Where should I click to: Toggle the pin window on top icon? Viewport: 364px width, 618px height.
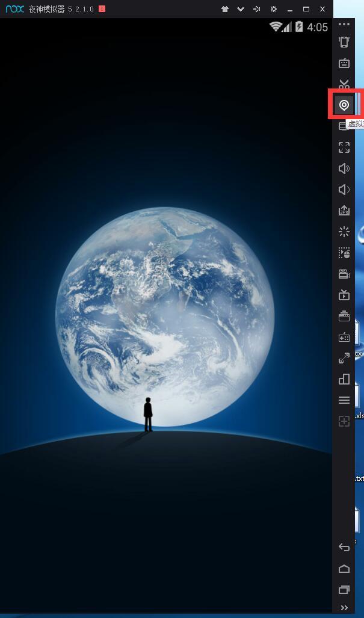(x=257, y=9)
